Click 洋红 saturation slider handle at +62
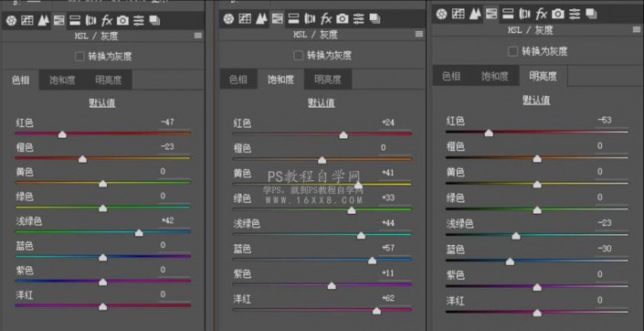This screenshot has width=644, height=331. pyautogui.click(x=376, y=311)
